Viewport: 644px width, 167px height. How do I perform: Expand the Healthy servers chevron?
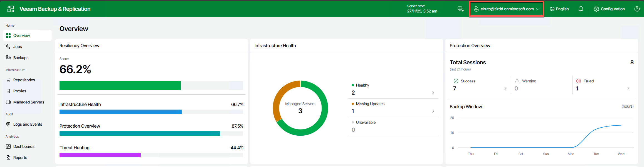[x=433, y=93]
